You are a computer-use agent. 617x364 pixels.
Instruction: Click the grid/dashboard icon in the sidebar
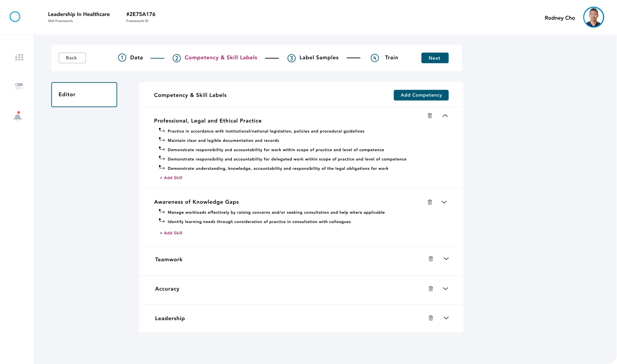point(18,57)
